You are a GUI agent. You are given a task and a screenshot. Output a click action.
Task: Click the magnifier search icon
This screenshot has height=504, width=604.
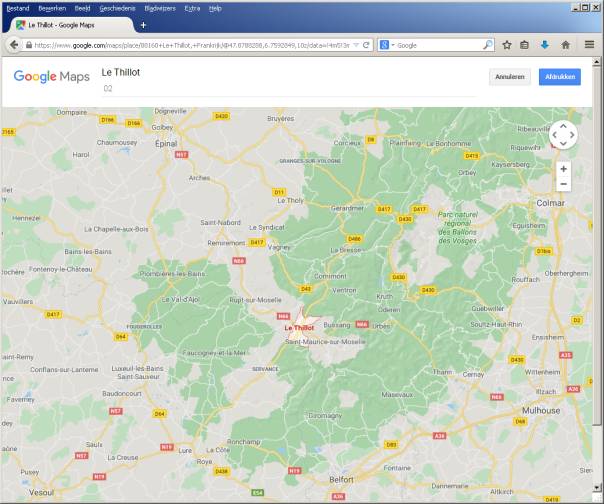[488, 45]
